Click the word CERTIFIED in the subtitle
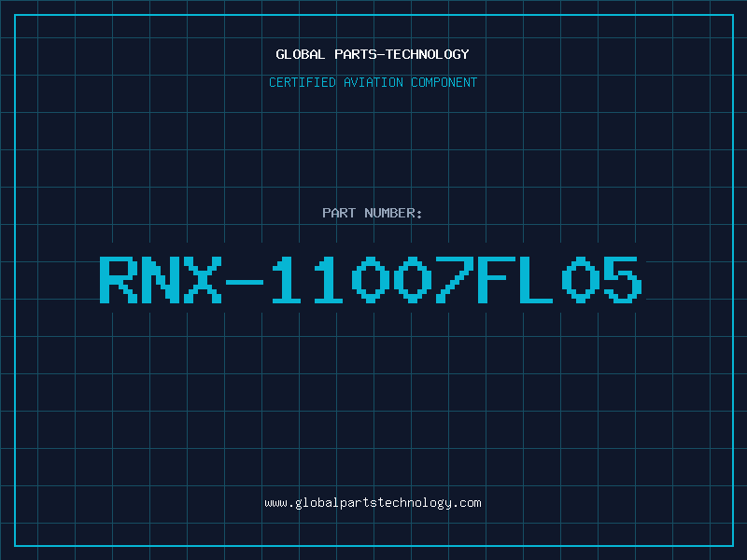The image size is (747, 560). point(302,82)
